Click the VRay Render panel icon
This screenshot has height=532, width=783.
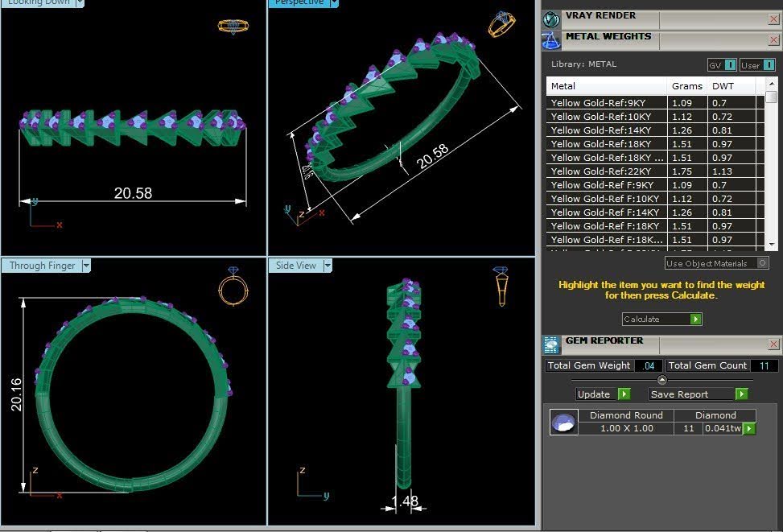[551, 19]
